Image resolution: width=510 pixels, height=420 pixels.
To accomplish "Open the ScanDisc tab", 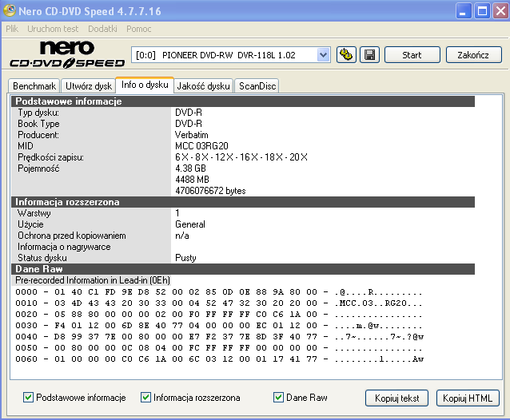I will point(257,86).
